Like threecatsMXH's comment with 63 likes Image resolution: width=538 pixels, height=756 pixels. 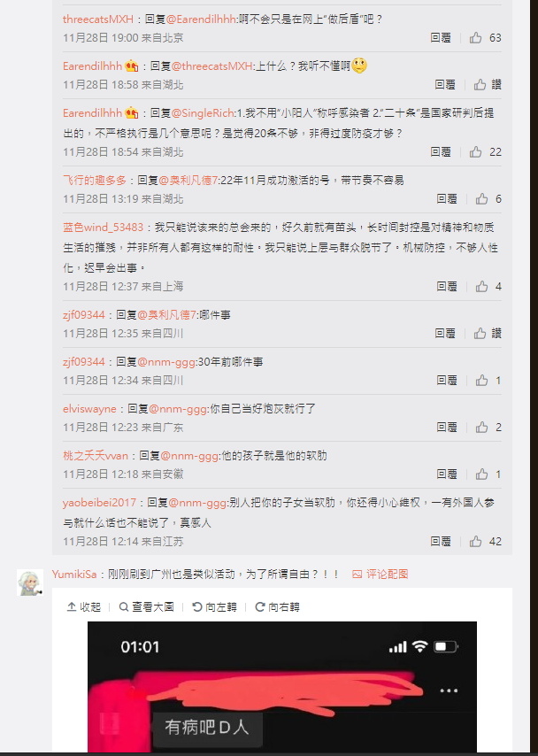(x=476, y=37)
